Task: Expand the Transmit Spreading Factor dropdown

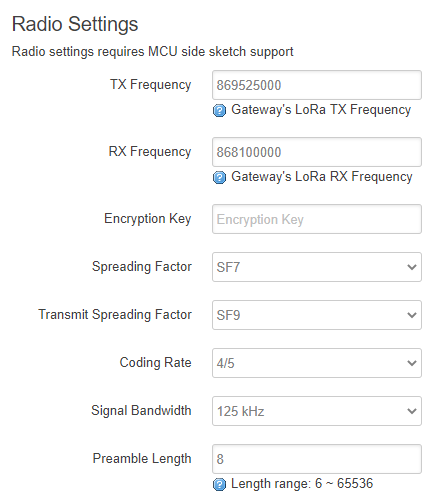Action: [x=317, y=315]
